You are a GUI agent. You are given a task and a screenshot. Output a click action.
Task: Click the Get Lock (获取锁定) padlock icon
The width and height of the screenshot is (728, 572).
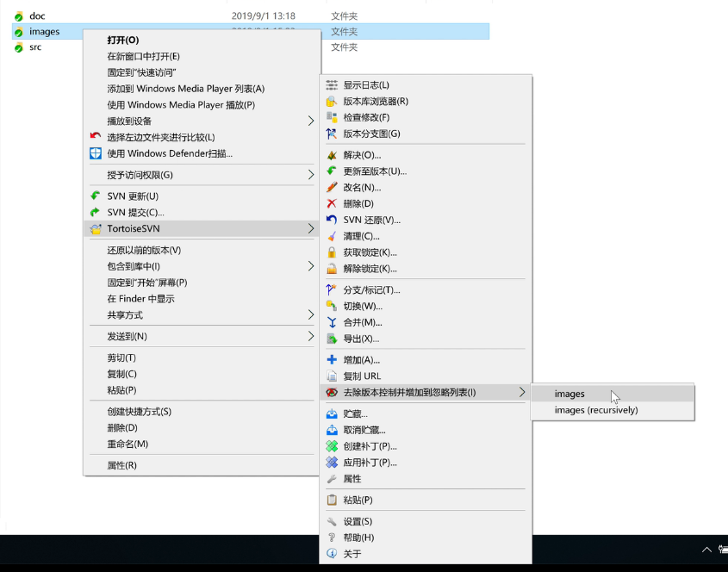pos(332,252)
